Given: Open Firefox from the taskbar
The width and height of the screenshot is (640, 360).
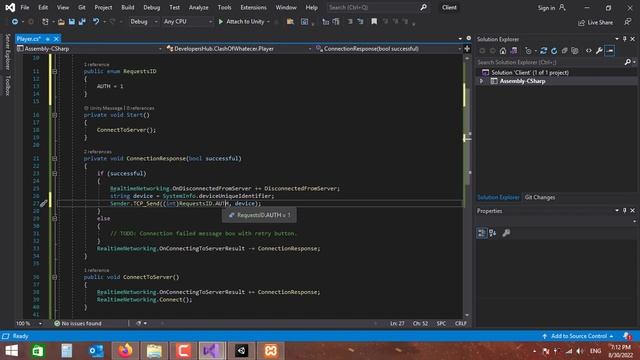Looking at the screenshot, I should tap(125, 351).
